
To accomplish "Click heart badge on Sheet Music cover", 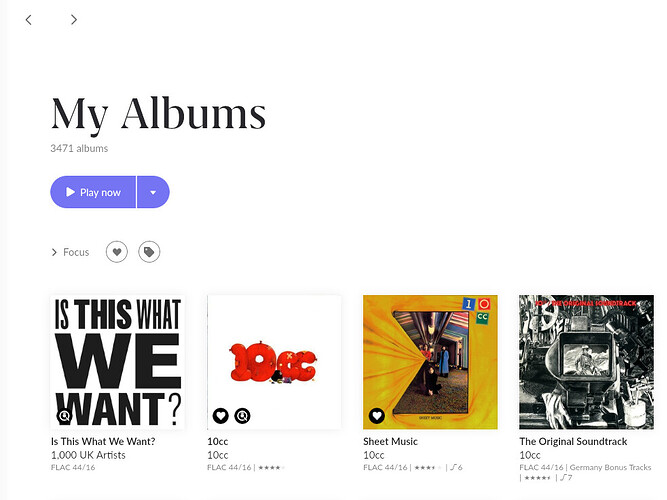I will (x=376, y=416).
